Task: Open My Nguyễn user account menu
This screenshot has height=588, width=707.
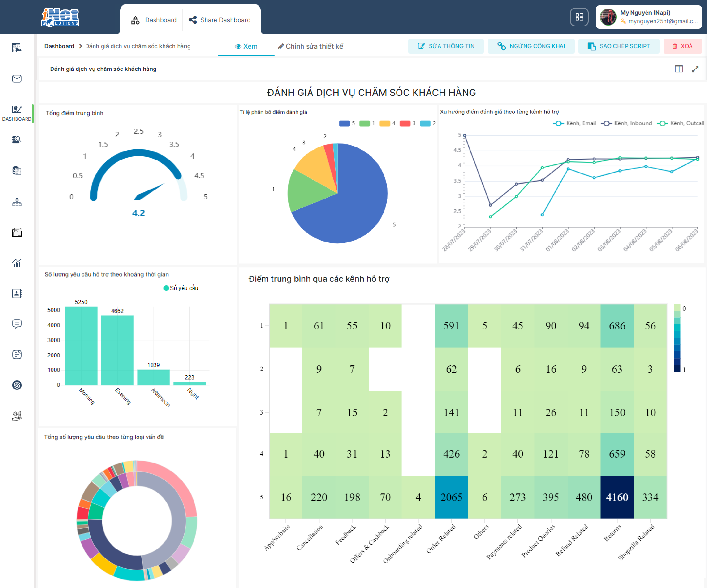Action: pos(648,17)
